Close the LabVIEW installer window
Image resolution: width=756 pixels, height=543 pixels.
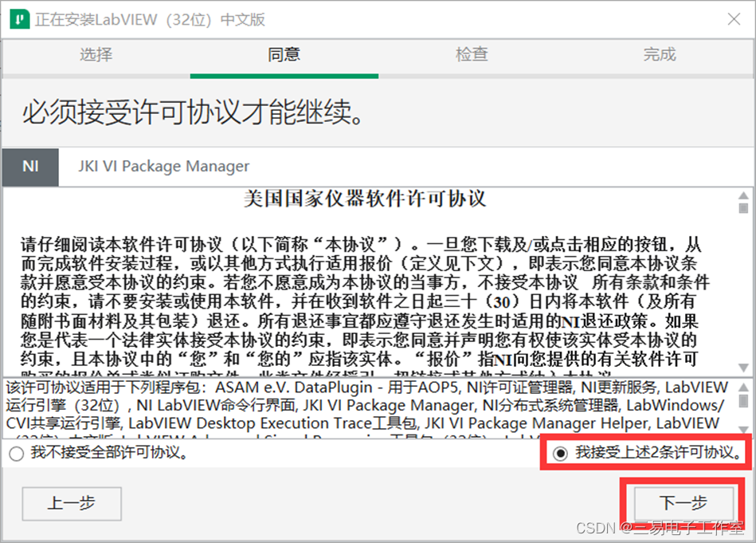(734, 19)
